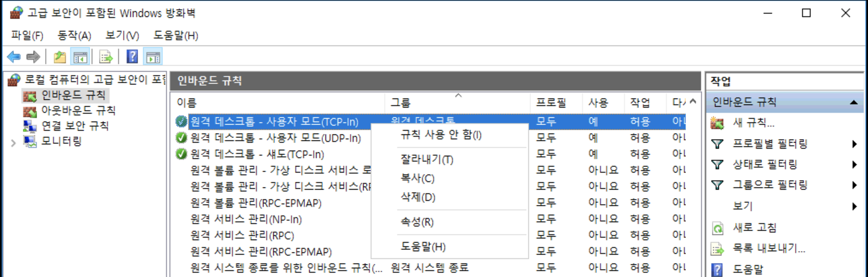Click the 새 규칙... action link

(753, 123)
